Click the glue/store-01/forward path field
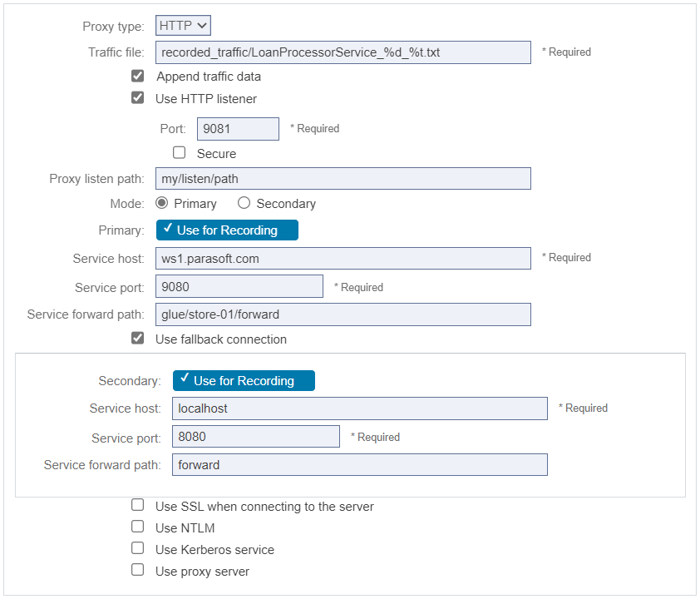The image size is (700, 599). click(343, 314)
